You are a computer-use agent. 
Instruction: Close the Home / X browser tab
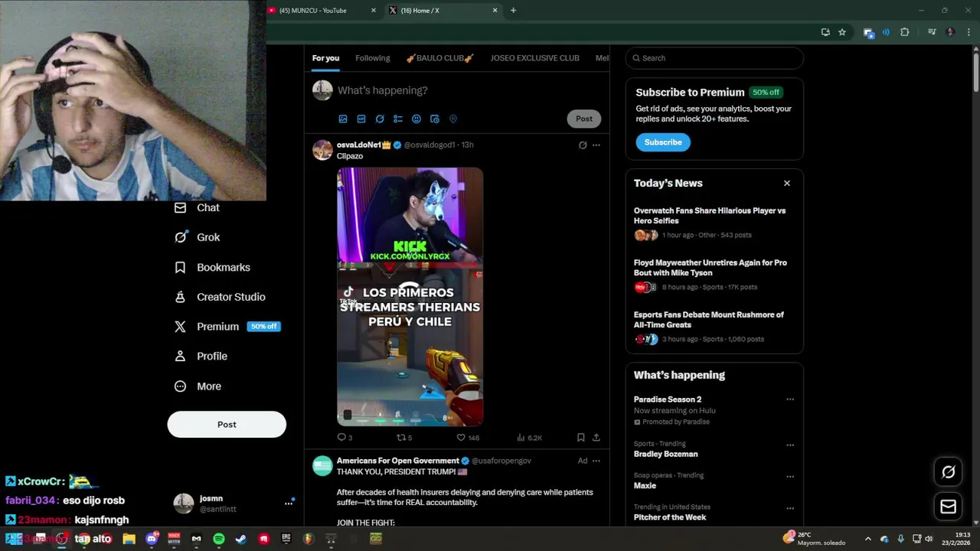coord(495,11)
